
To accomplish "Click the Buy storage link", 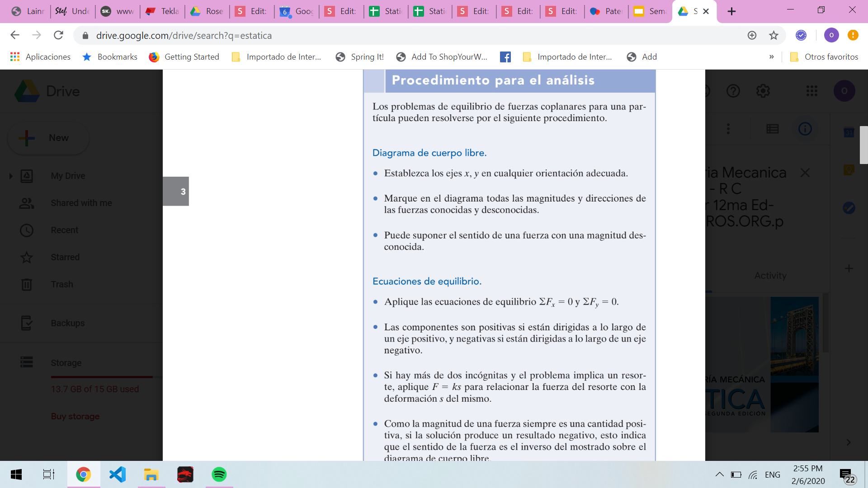I will [x=75, y=416].
